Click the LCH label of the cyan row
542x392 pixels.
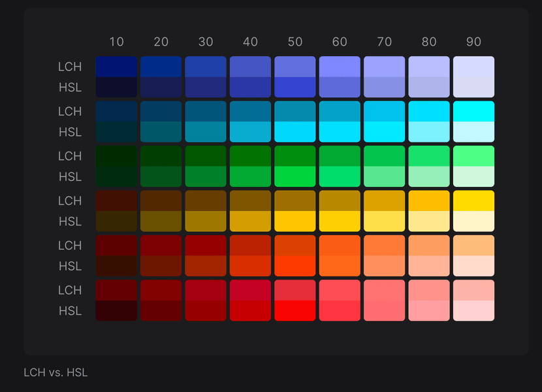click(x=70, y=112)
